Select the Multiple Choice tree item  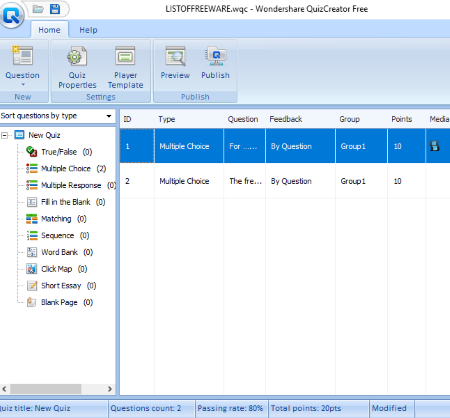coord(66,169)
